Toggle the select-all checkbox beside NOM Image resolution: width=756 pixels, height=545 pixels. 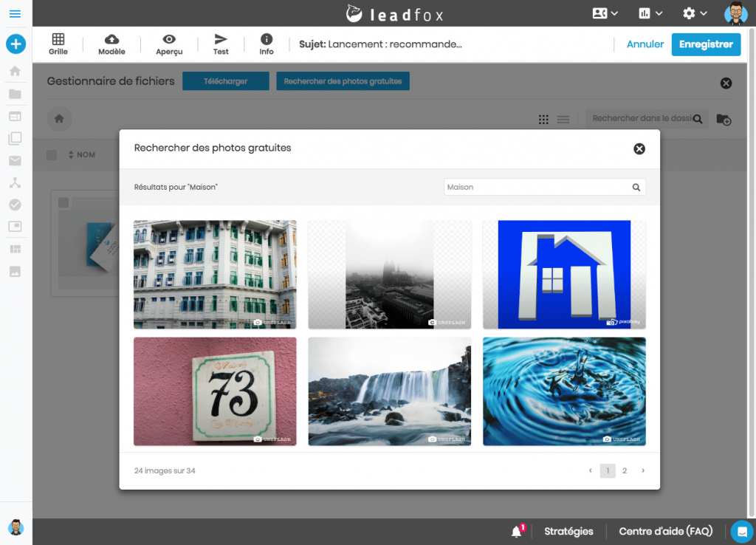[52, 155]
